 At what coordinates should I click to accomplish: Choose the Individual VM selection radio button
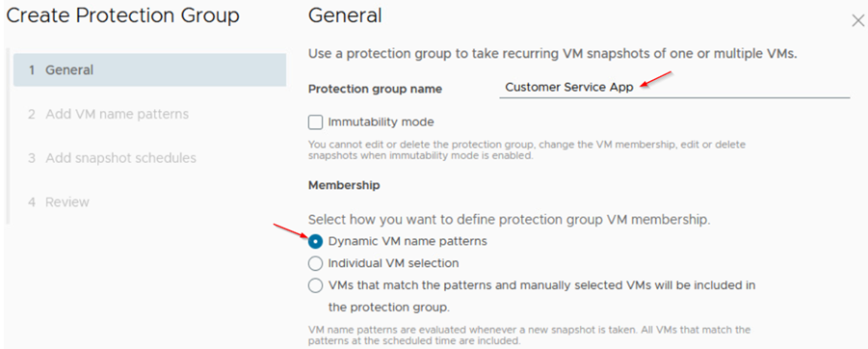click(x=316, y=263)
